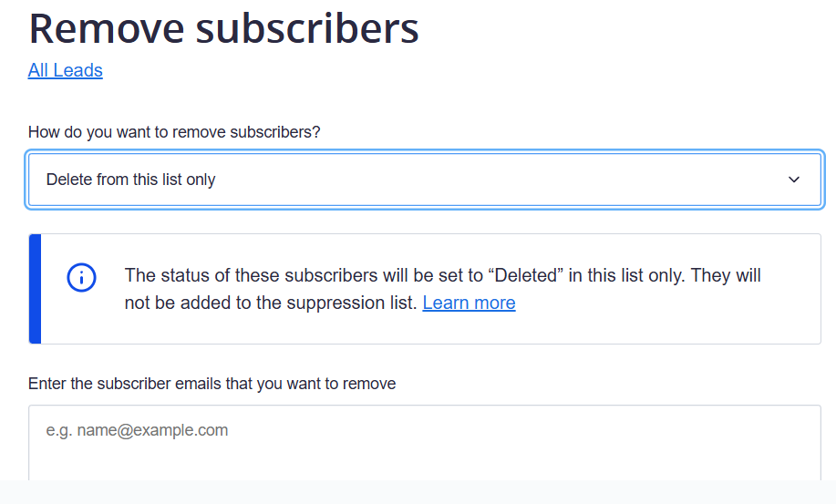This screenshot has height=504, width=836.
Task: Click the 'Enter the subscriber emails' label
Action: click(x=212, y=384)
